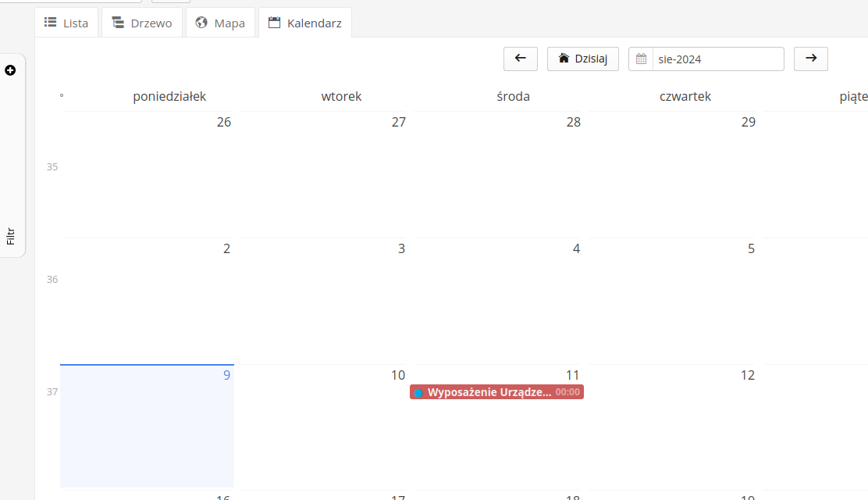Click the Dzisiaj today button
Viewport: 868px width, 500px height.
coord(583,59)
